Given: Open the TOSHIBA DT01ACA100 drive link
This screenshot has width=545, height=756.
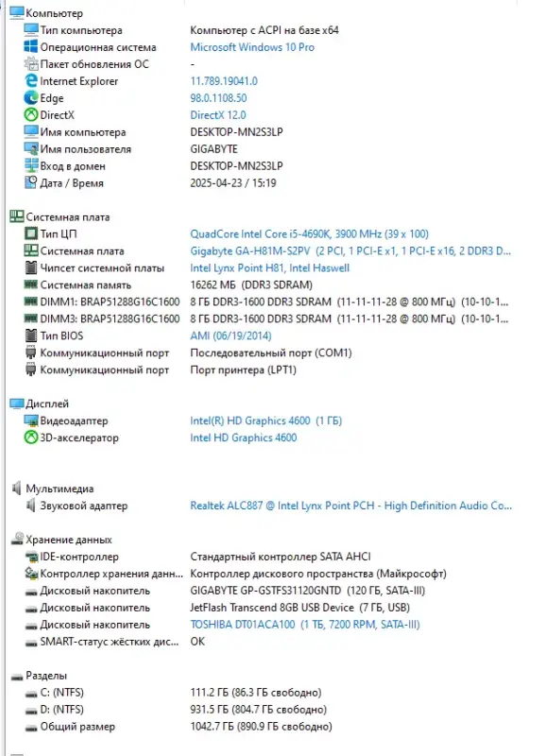Looking at the screenshot, I should click(x=304, y=625).
